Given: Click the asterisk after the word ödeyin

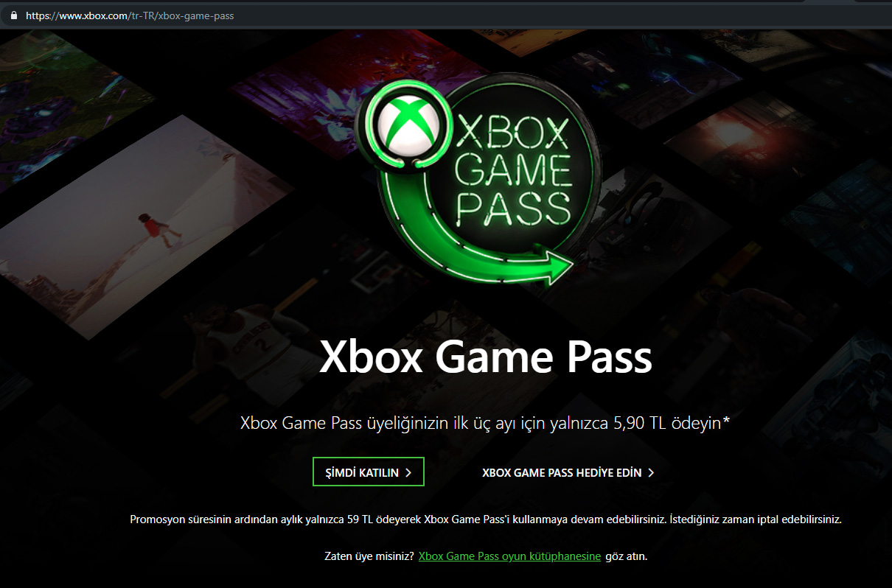Looking at the screenshot, I should point(727,420).
